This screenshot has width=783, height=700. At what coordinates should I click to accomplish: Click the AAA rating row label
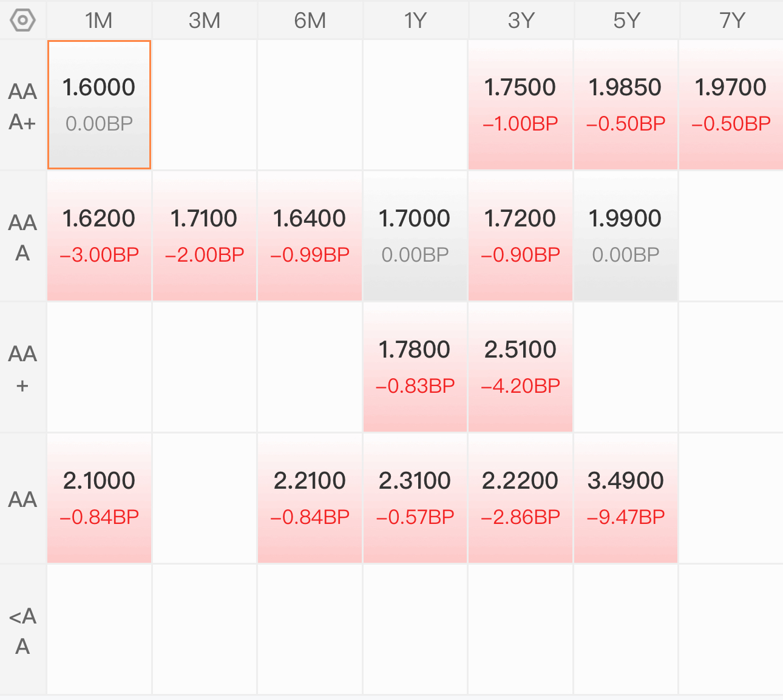coord(23,237)
